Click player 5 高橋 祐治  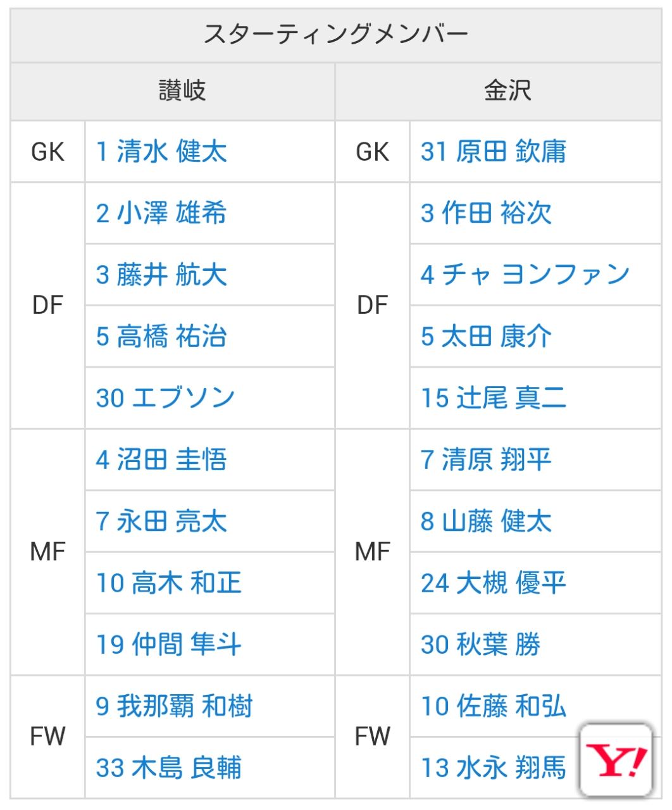point(161,336)
